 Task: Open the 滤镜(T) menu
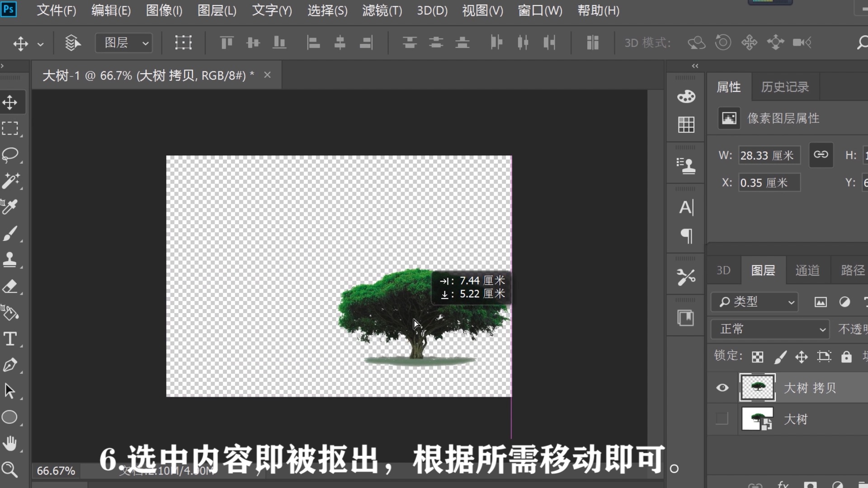(x=382, y=10)
